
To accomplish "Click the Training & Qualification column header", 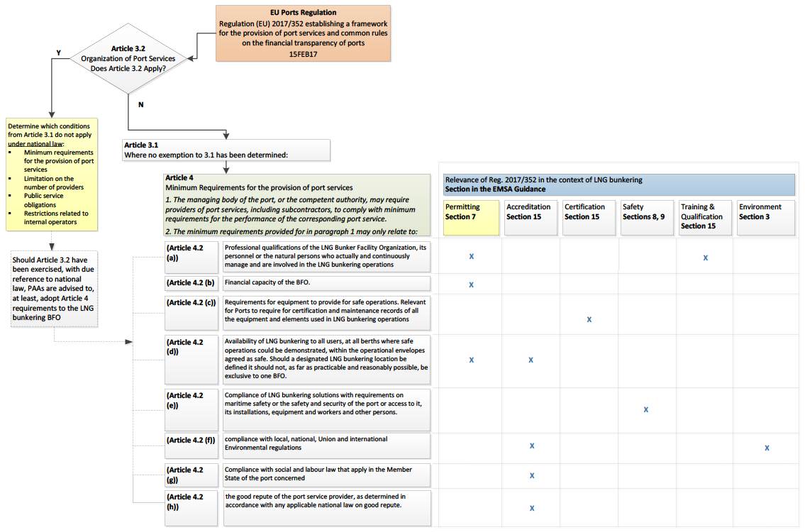I will point(704,217).
